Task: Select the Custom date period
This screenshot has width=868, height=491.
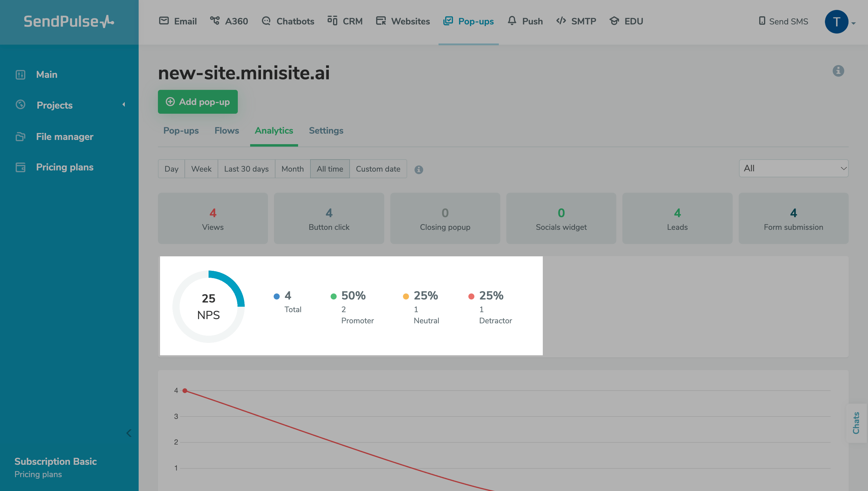Action: tap(378, 169)
